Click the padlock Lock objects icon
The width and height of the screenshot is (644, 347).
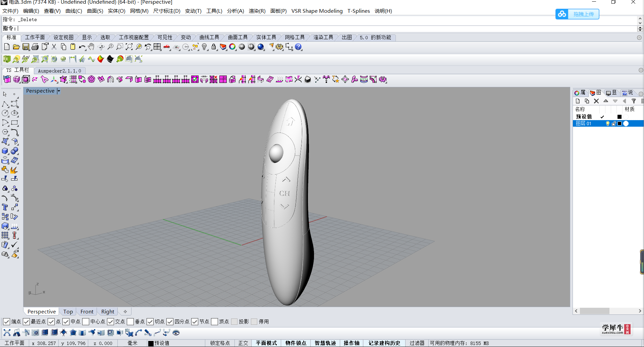point(214,47)
